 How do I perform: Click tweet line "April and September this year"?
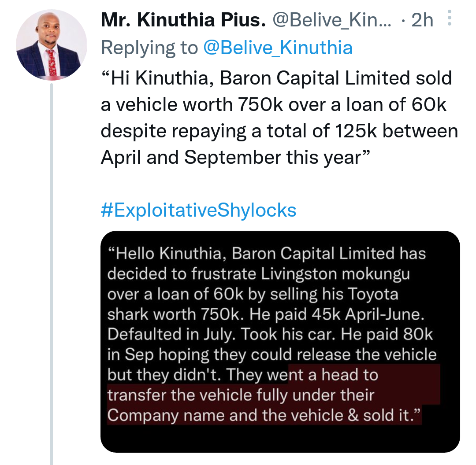point(235,158)
